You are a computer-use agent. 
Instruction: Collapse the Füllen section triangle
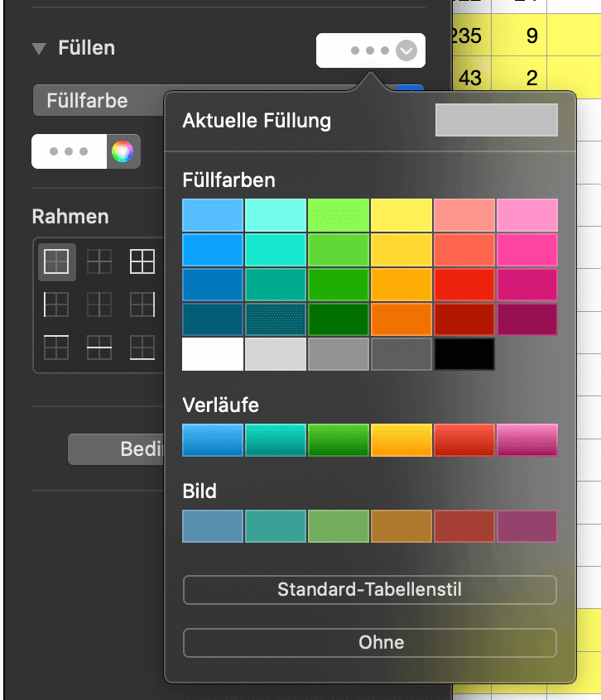pos(39,49)
